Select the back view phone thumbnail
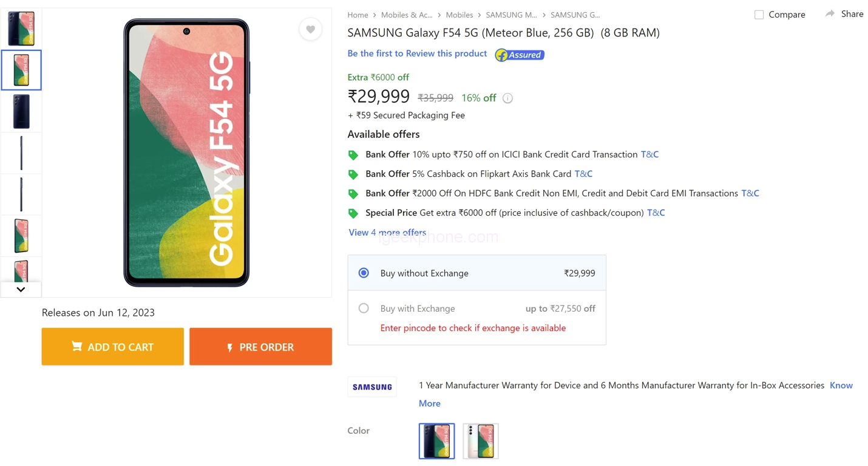This screenshot has height=466, width=868. (21, 111)
